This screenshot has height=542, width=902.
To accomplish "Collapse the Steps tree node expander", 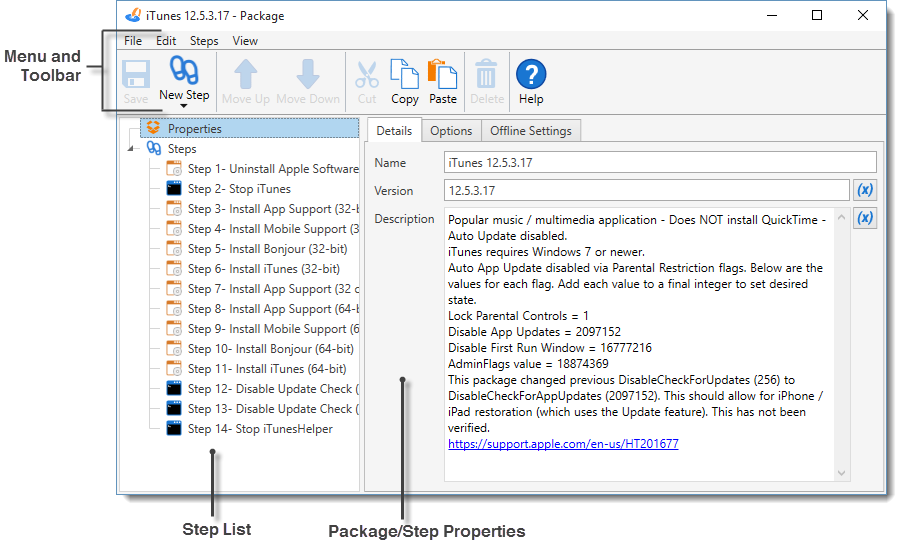I will pos(131,149).
